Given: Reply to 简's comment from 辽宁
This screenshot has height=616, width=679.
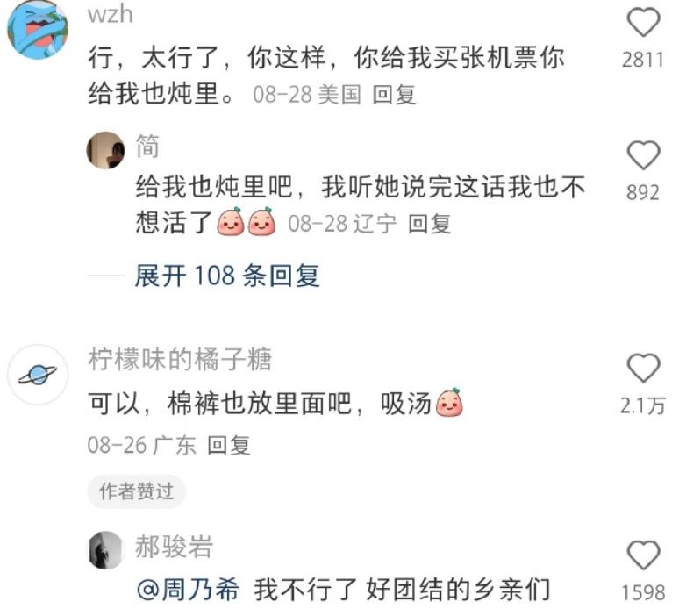Looking at the screenshot, I should [430, 224].
